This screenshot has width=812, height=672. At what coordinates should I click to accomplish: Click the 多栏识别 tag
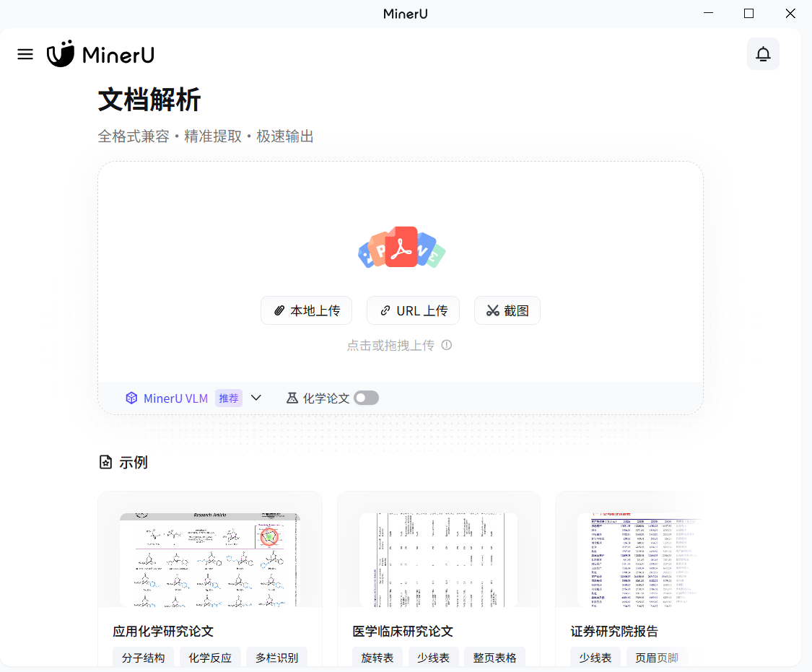[x=276, y=658]
